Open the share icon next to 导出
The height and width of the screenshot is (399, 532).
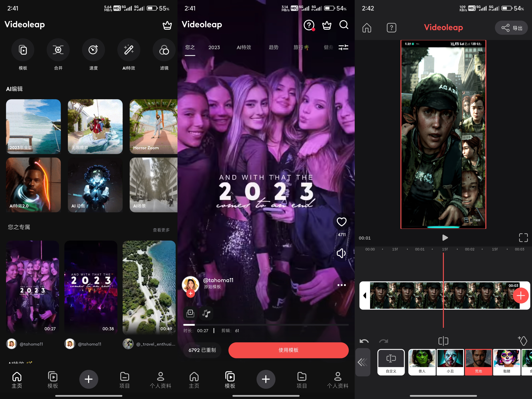[x=506, y=28]
